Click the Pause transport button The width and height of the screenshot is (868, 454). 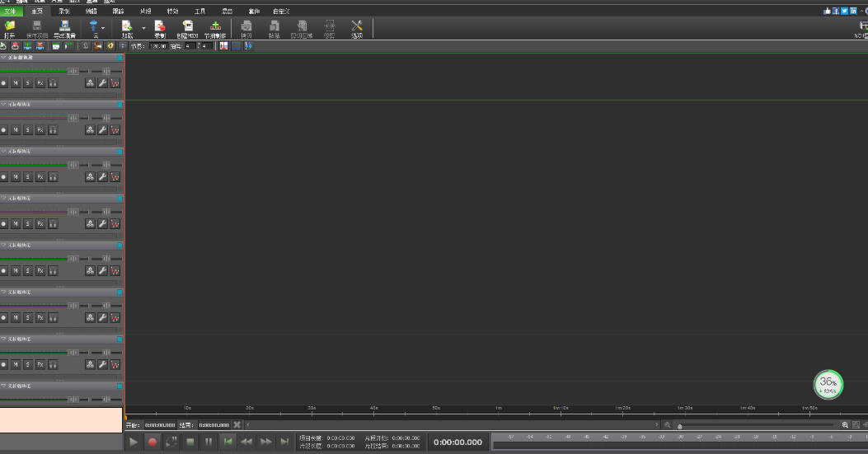tap(209, 442)
